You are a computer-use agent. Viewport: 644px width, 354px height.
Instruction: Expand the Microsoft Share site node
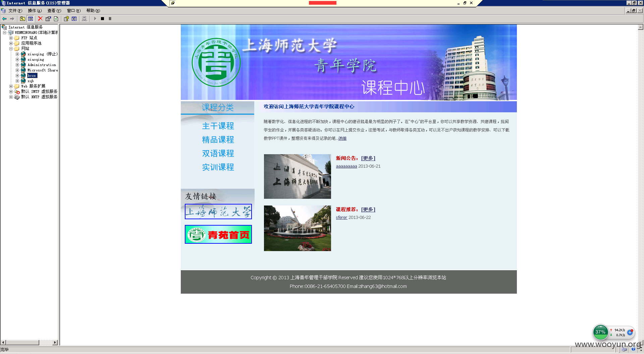17,70
